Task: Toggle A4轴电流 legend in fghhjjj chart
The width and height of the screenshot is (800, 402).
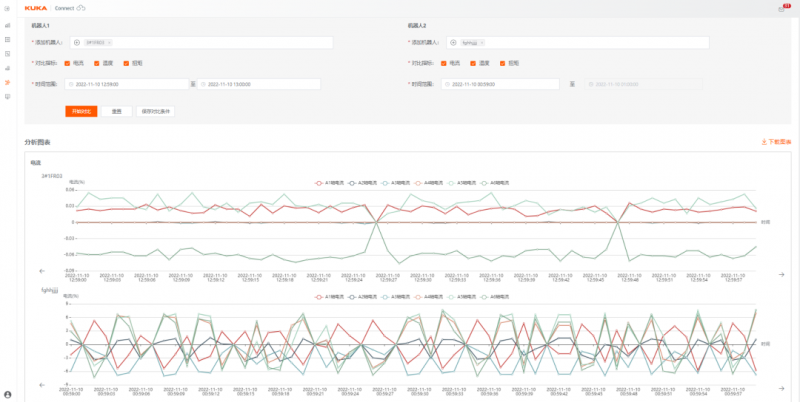Action: click(428, 296)
